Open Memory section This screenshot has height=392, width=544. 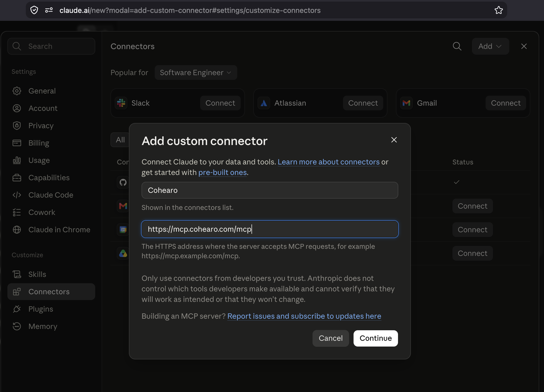click(51, 326)
